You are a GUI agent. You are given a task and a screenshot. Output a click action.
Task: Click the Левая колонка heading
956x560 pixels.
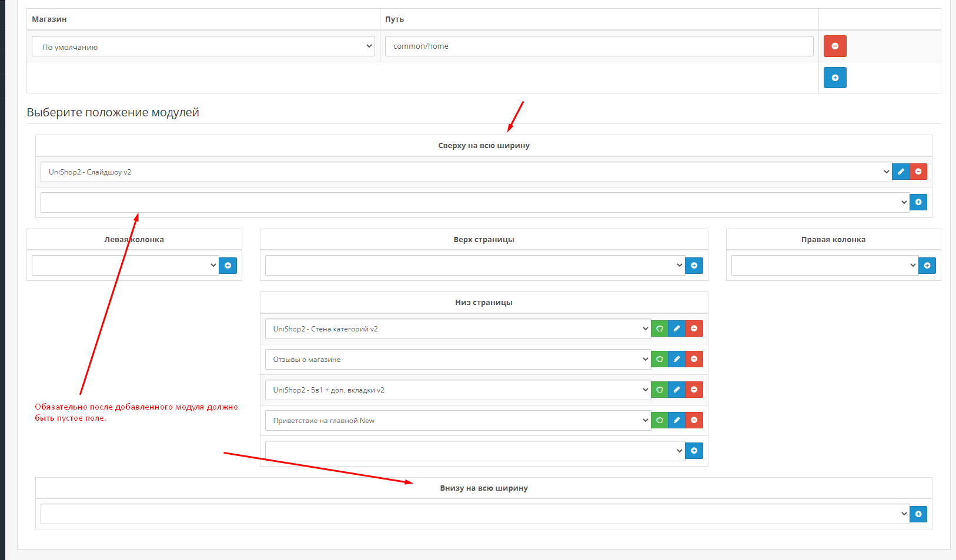[x=134, y=240]
